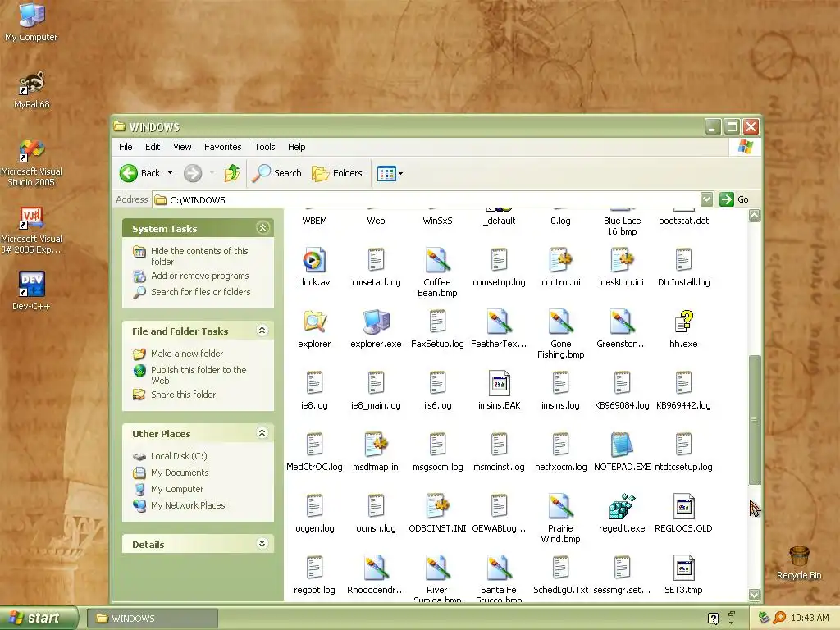The height and width of the screenshot is (630, 840).
Task: Open the Search pane from toolbar
Action: point(276,173)
